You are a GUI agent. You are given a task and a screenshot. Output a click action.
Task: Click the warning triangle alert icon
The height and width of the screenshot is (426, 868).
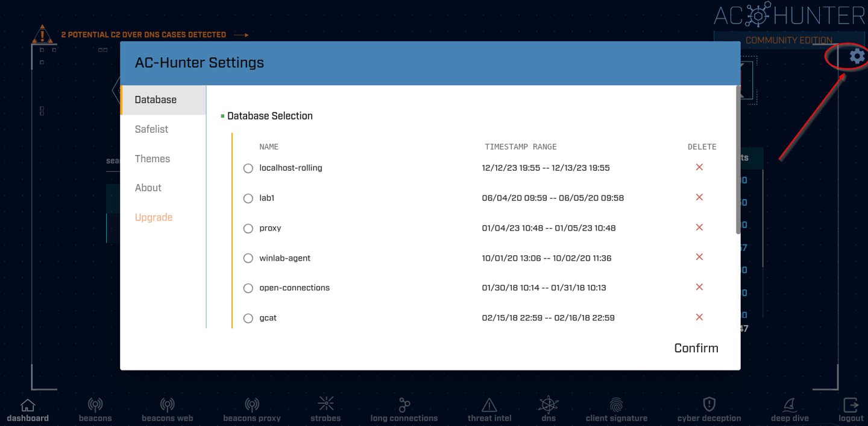click(x=42, y=35)
